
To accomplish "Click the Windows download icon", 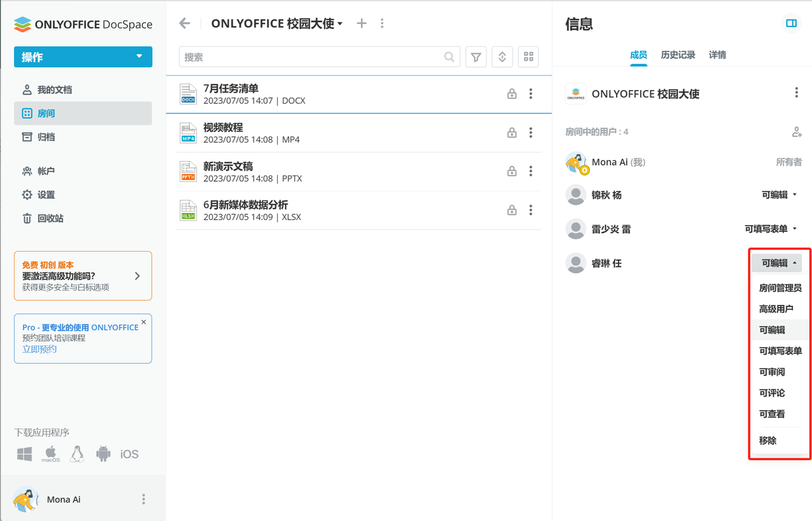I will click(x=25, y=454).
